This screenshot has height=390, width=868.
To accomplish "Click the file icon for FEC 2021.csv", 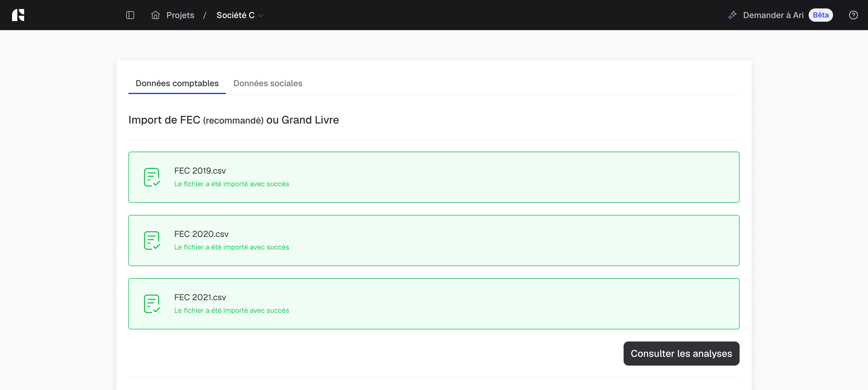I will pyautogui.click(x=152, y=304).
